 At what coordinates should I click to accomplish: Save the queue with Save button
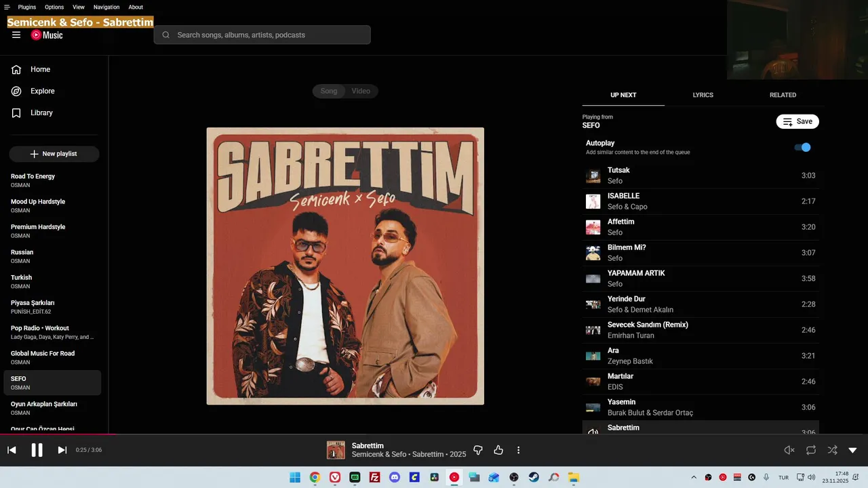(x=797, y=121)
